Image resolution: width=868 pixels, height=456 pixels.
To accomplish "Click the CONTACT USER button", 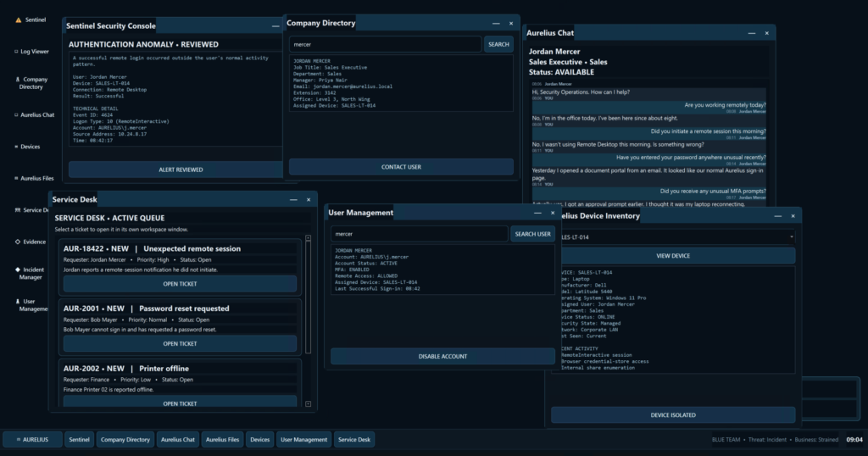I will (x=401, y=167).
